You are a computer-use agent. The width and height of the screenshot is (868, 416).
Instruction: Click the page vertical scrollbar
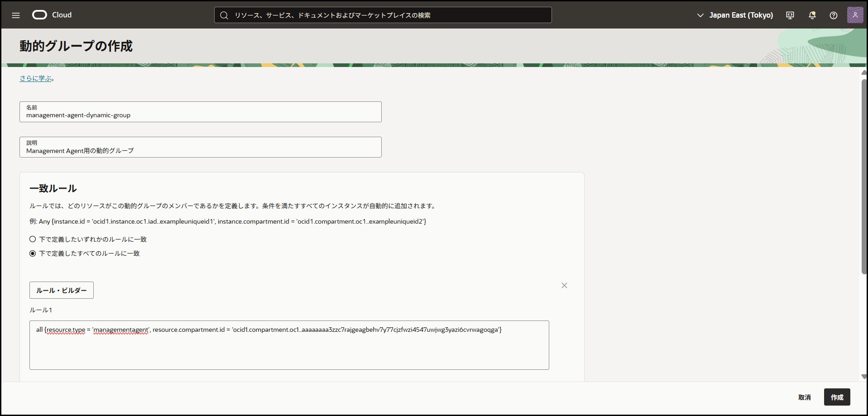pyautogui.click(x=863, y=177)
